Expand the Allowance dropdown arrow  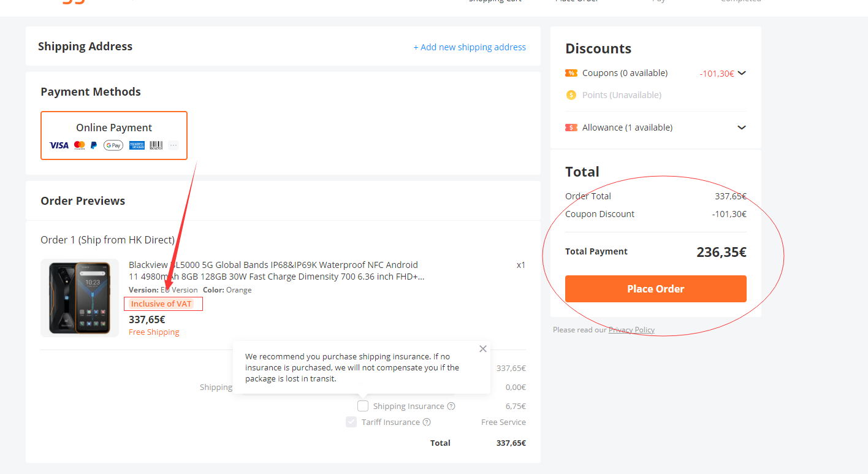pyautogui.click(x=742, y=128)
